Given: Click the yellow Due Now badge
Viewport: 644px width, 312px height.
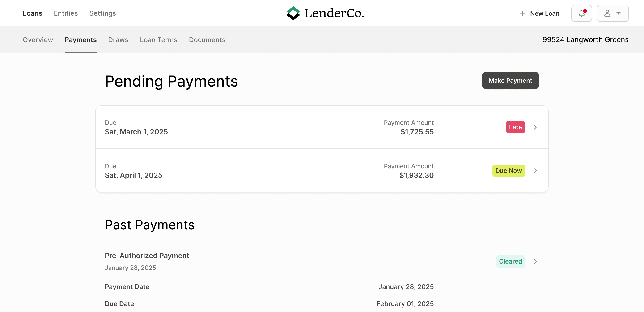Looking at the screenshot, I should coord(508,170).
